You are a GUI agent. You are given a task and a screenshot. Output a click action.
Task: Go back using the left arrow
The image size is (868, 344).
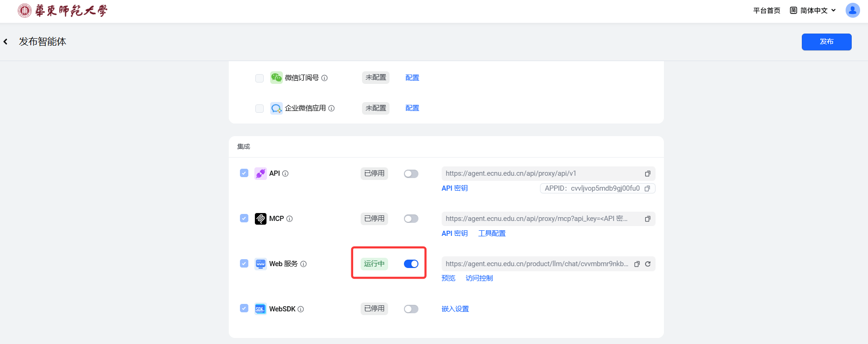(x=6, y=42)
